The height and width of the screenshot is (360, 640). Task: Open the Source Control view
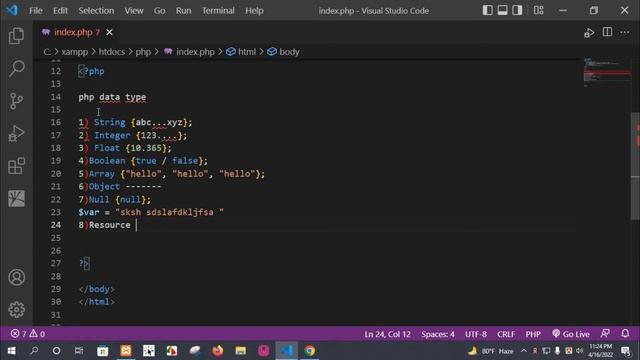click(16, 101)
